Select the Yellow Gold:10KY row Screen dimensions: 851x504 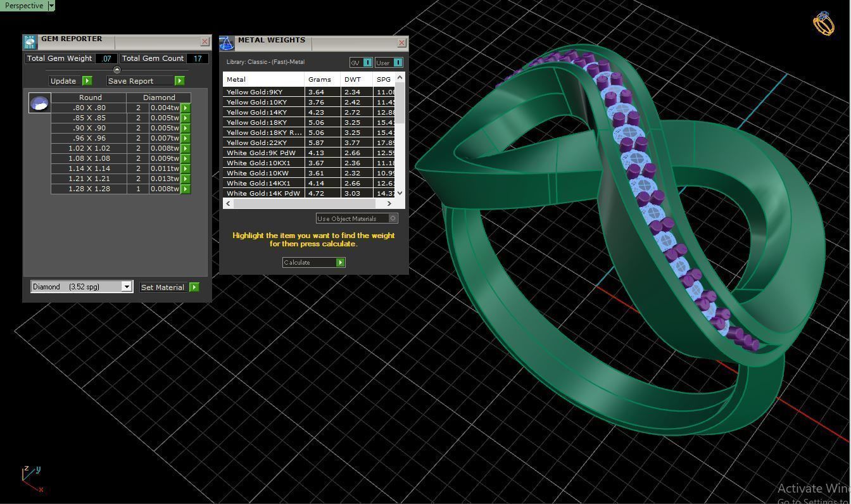(309, 103)
